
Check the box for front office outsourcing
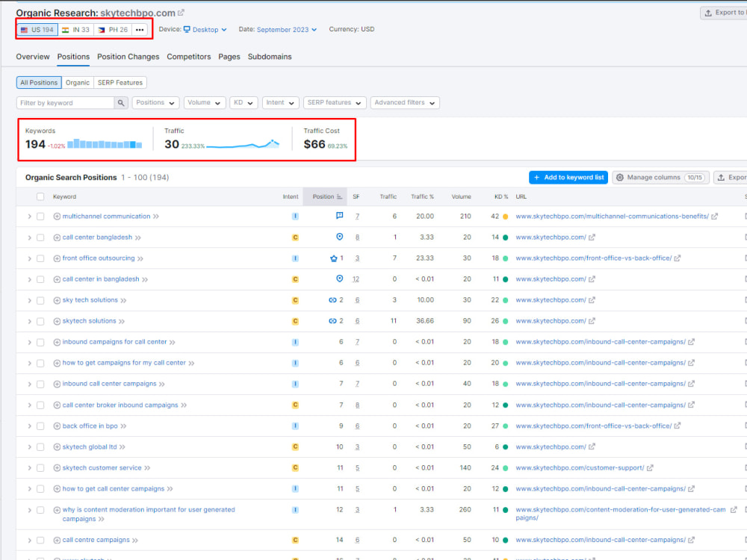pos(40,258)
